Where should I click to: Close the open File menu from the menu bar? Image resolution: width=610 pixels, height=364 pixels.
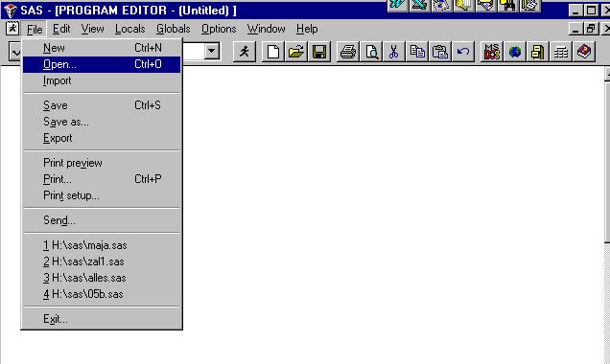click(35, 29)
